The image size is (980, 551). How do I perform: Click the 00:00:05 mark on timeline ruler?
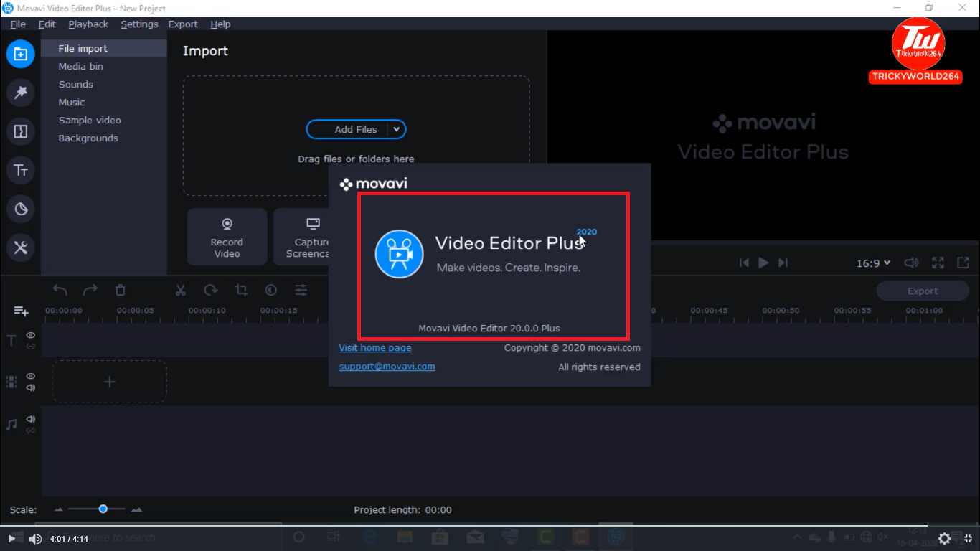[x=135, y=311]
